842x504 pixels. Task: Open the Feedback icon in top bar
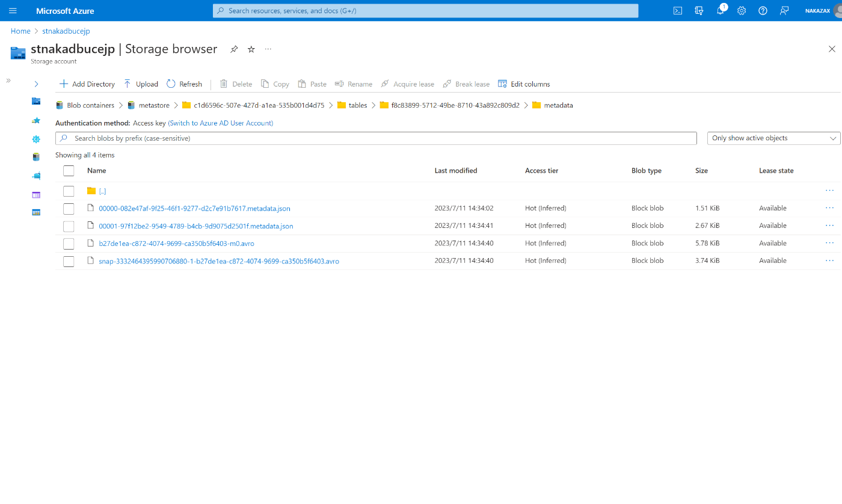coord(784,11)
